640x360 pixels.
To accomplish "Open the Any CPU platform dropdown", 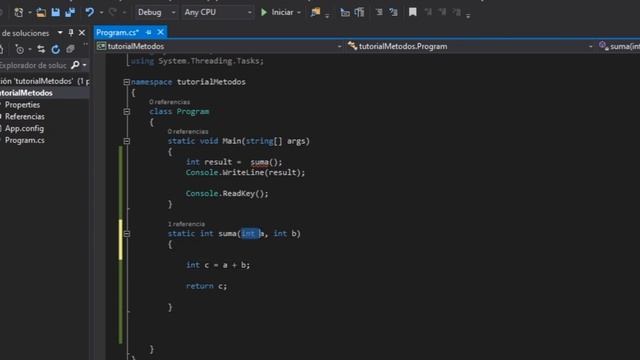I will 217,12.
